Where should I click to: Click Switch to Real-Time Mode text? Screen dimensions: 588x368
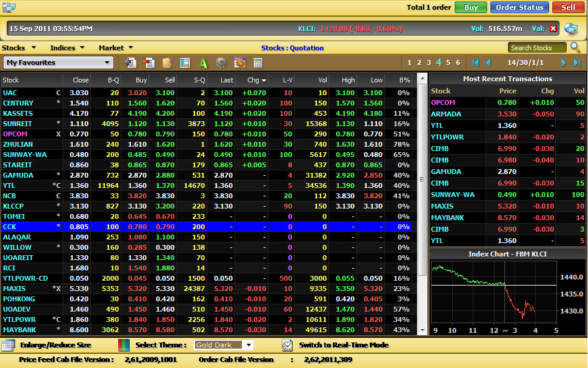click(344, 345)
